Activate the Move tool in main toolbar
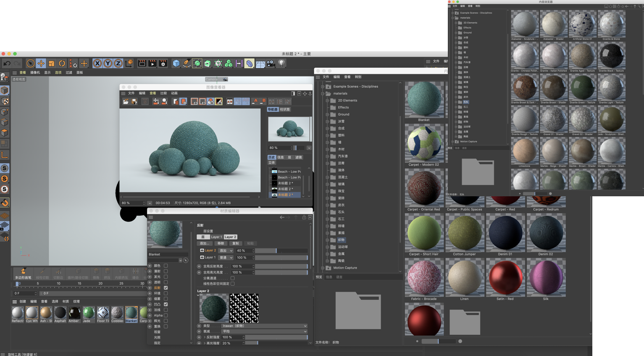The width and height of the screenshot is (644, 356). tap(41, 63)
